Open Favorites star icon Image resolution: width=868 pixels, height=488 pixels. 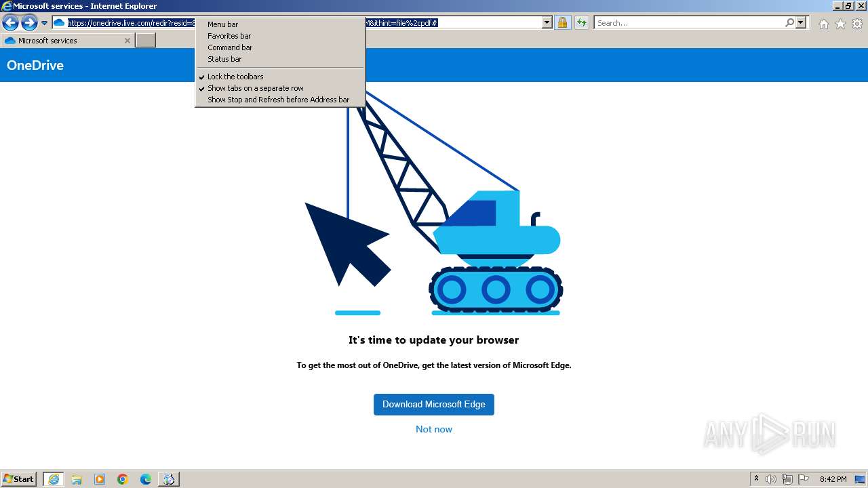pyautogui.click(x=840, y=24)
